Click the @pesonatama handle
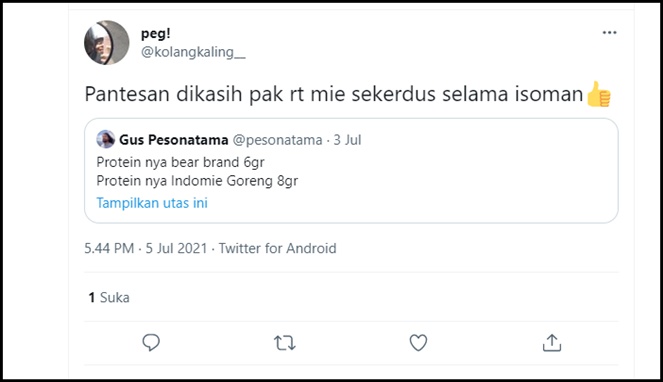The width and height of the screenshot is (663, 382). tap(277, 140)
